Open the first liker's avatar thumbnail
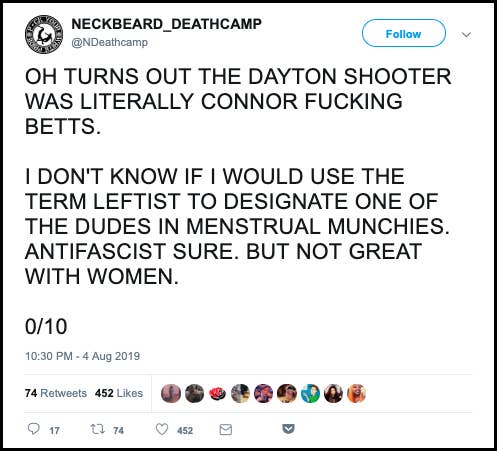 pos(171,393)
